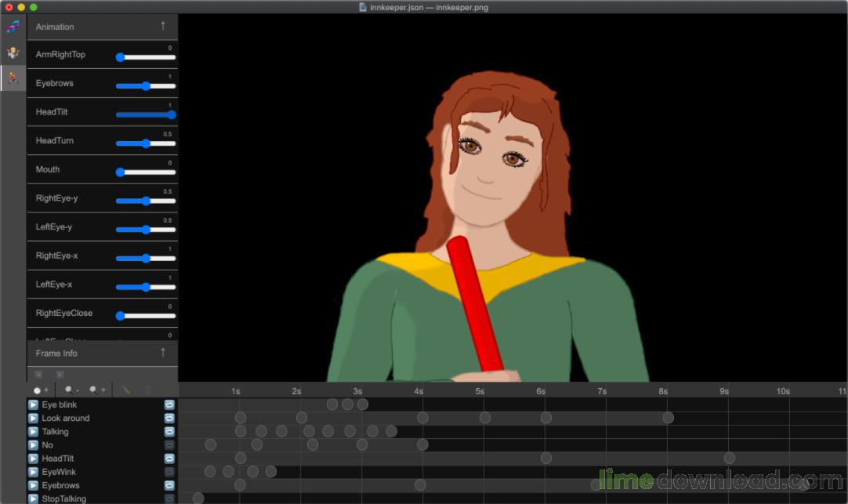Zoom in the timeline
This screenshot has width=848, height=504.
click(x=98, y=390)
